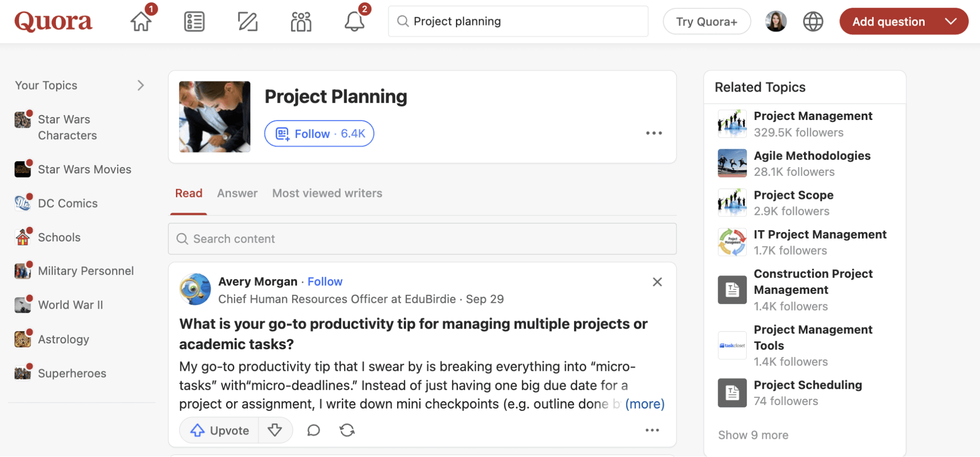Switch to the Answer tab

tap(237, 193)
